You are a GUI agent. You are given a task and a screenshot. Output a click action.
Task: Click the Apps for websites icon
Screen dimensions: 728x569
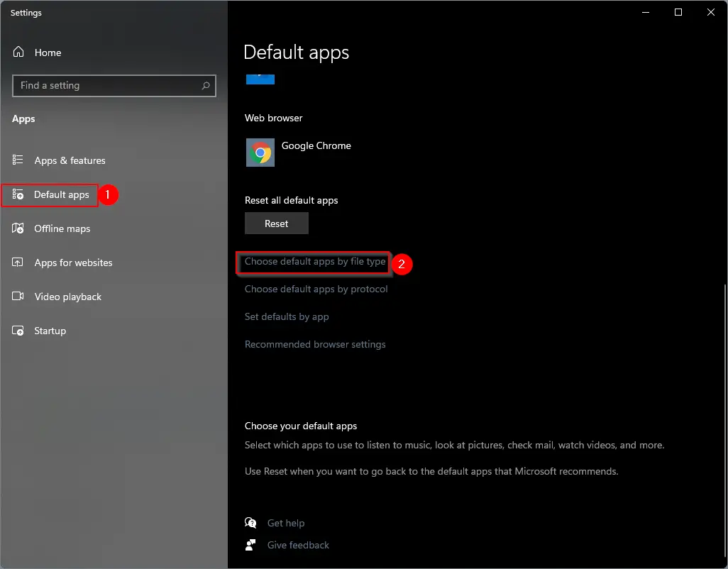[18, 263]
